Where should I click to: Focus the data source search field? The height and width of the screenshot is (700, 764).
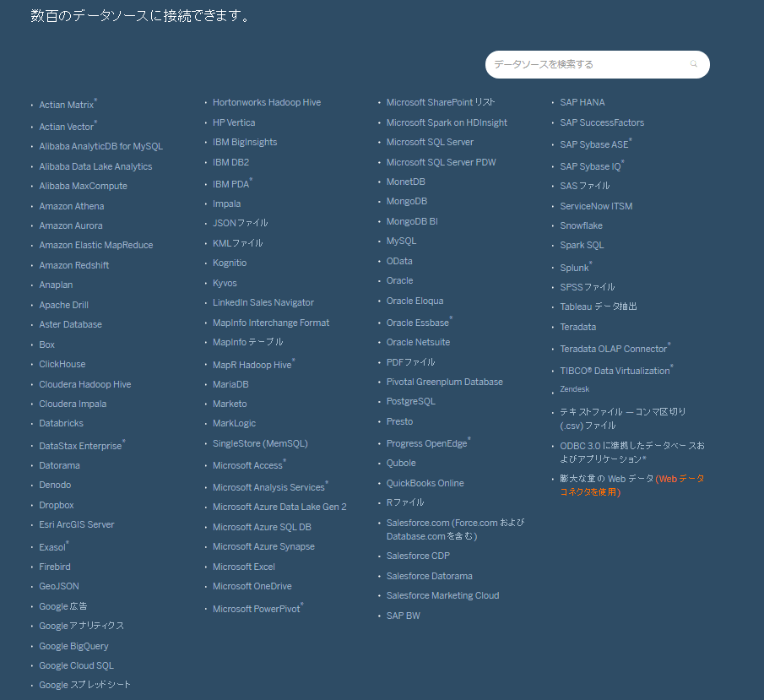(597, 64)
